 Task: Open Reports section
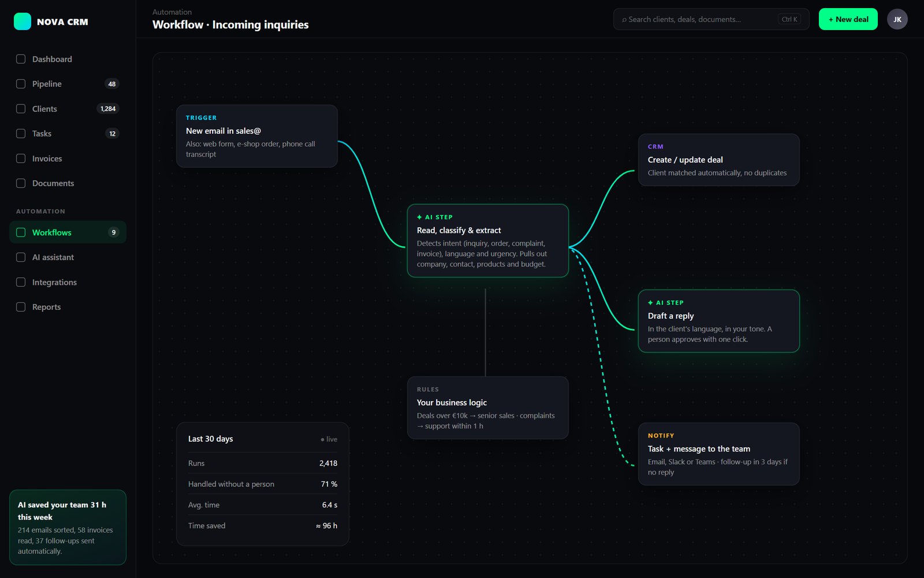(x=68, y=307)
